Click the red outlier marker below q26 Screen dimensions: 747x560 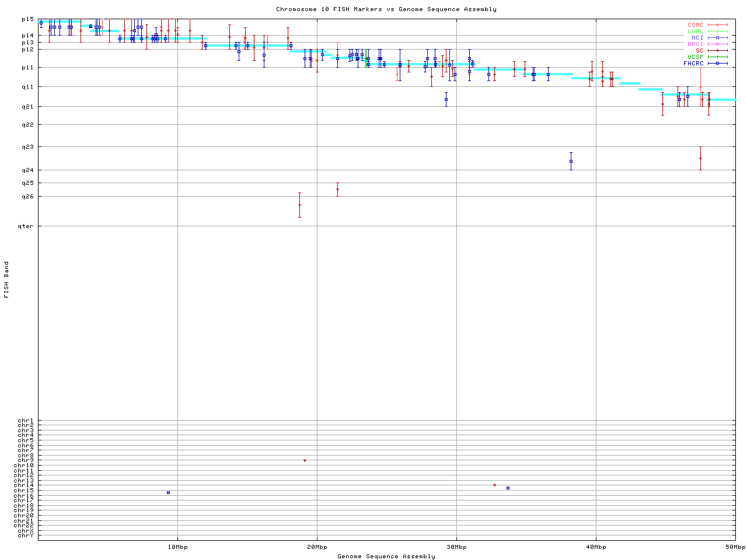point(299,205)
